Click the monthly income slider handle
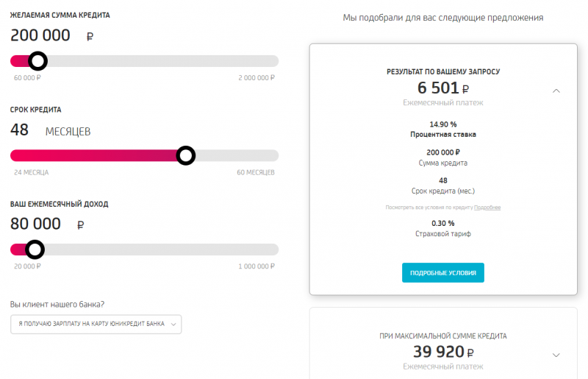The width and height of the screenshot is (588, 379). point(35,249)
